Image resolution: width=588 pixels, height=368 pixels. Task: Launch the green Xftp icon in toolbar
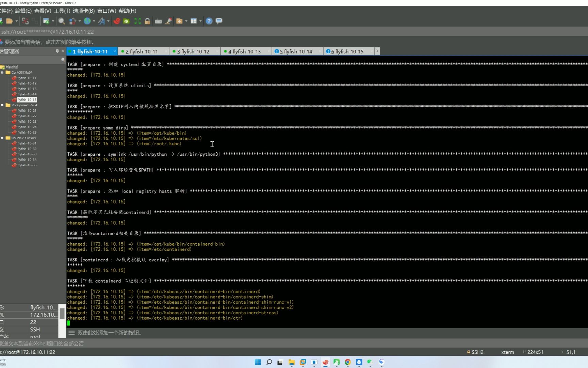[127, 21]
